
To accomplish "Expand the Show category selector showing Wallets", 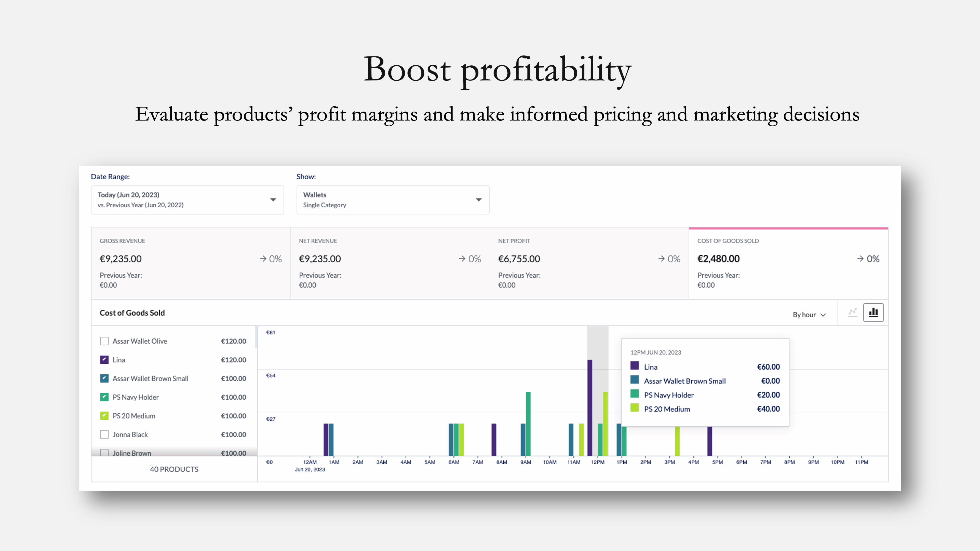I will point(393,199).
